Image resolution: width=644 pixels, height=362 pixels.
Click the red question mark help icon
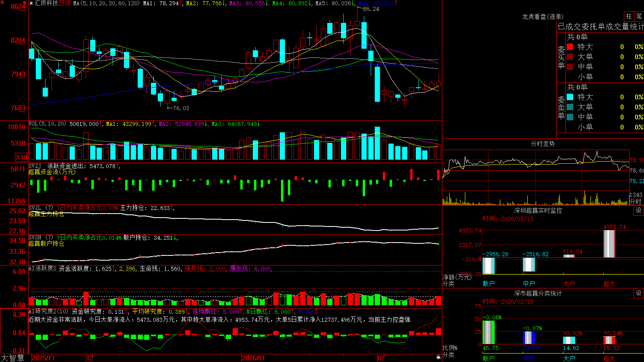pos(25,4)
